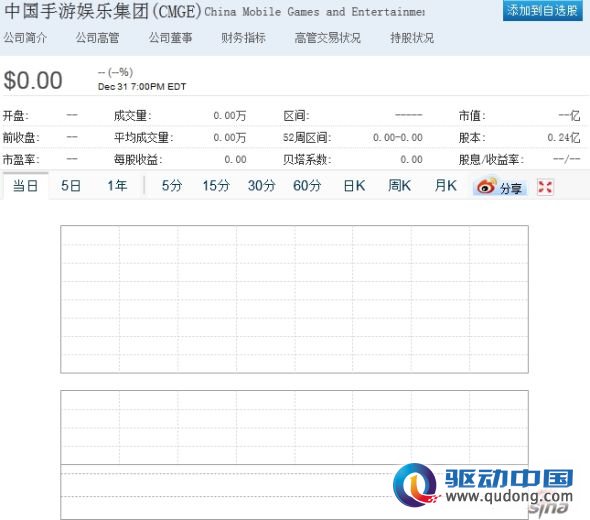Click the upper price chart area

click(294, 299)
